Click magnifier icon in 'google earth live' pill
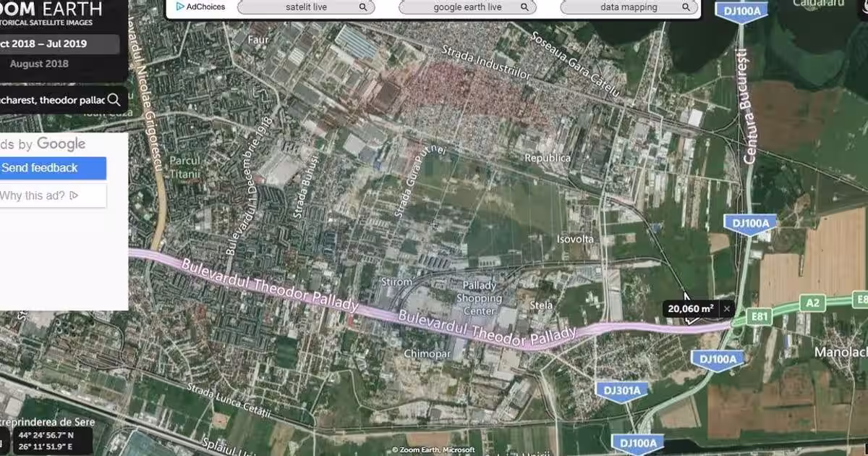The height and width of the screenshot is (456, 868). click(525, 7)
